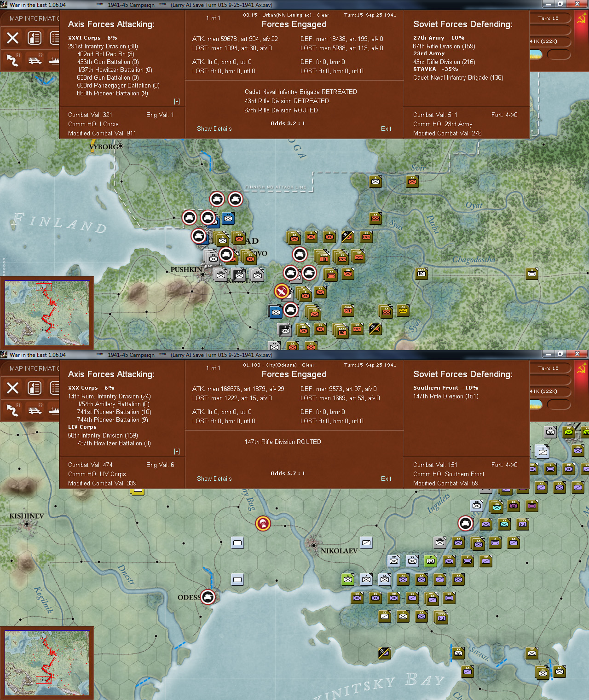
Task: Show Details for the Leningrad battle
Action: (214, 128)
